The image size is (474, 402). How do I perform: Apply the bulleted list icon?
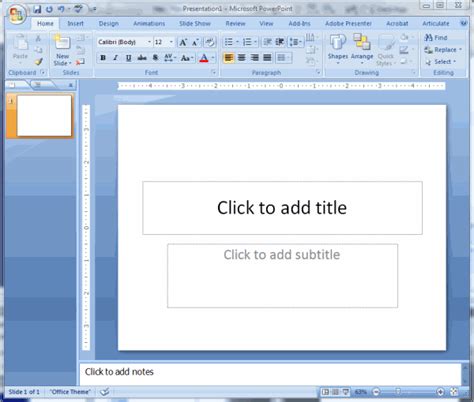tap(229, 42)
